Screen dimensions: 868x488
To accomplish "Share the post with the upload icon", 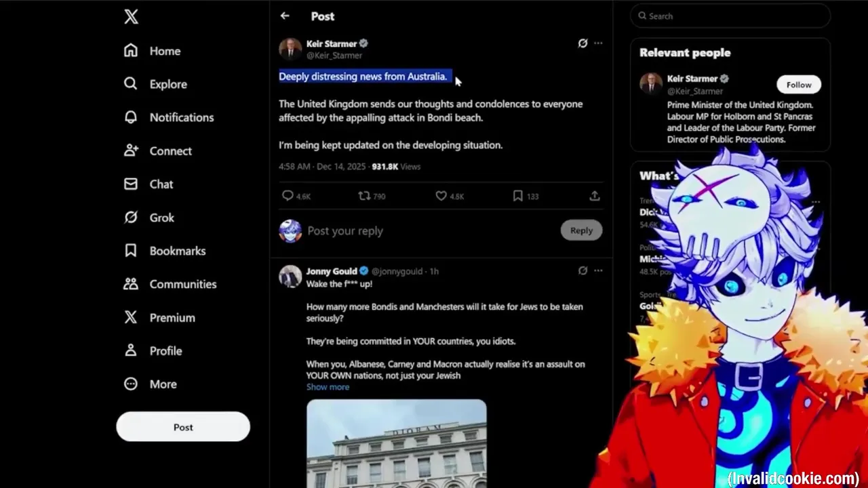I will coord(594,196).
